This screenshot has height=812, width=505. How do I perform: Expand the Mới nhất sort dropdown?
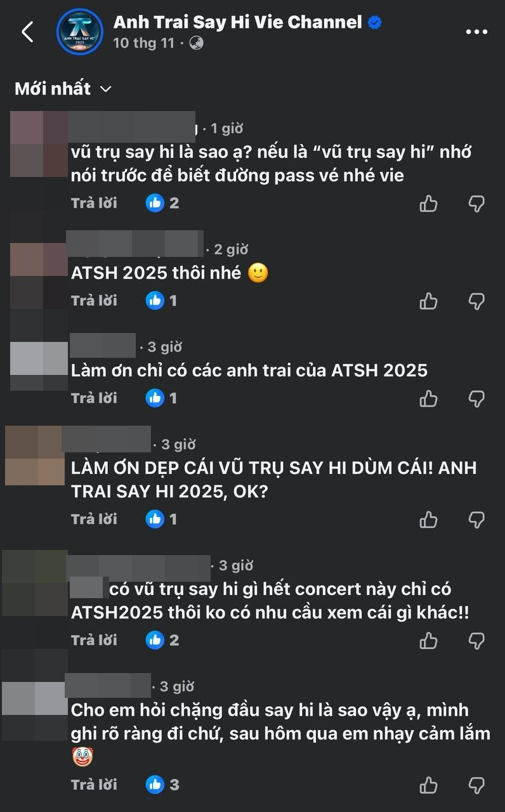tap(63, 89)
